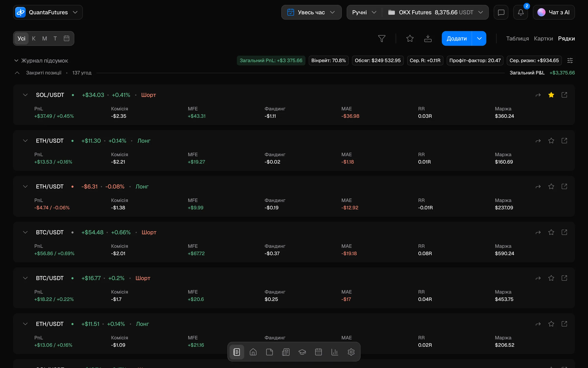Click the Вінрейт: 70.8% stat chip

[x=329, y=60]
